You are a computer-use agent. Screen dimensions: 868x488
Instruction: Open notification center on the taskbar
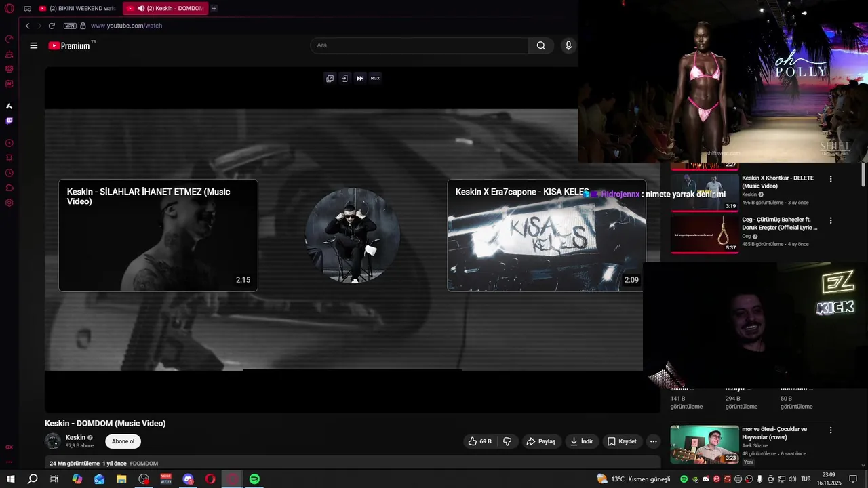(x=852, y=479)
